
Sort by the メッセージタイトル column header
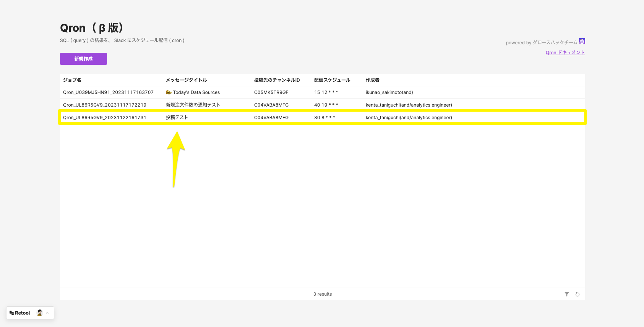coord(186,80)
